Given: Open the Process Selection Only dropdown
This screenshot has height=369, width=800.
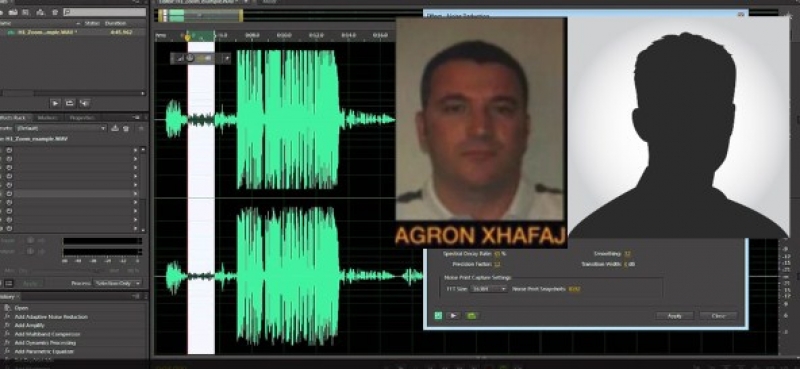Looking at the screenshot, I should coord(118,283).
